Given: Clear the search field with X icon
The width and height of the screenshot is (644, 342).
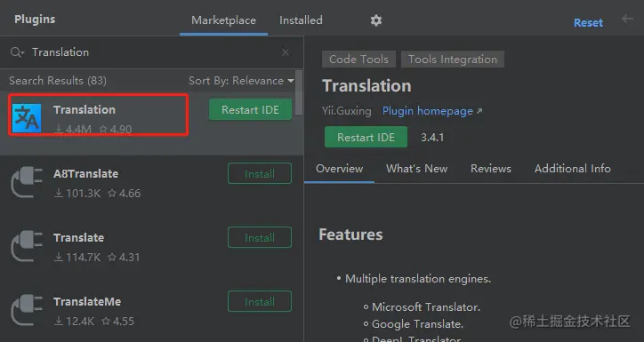Looking at the screenshot, I should pos(286,52).
